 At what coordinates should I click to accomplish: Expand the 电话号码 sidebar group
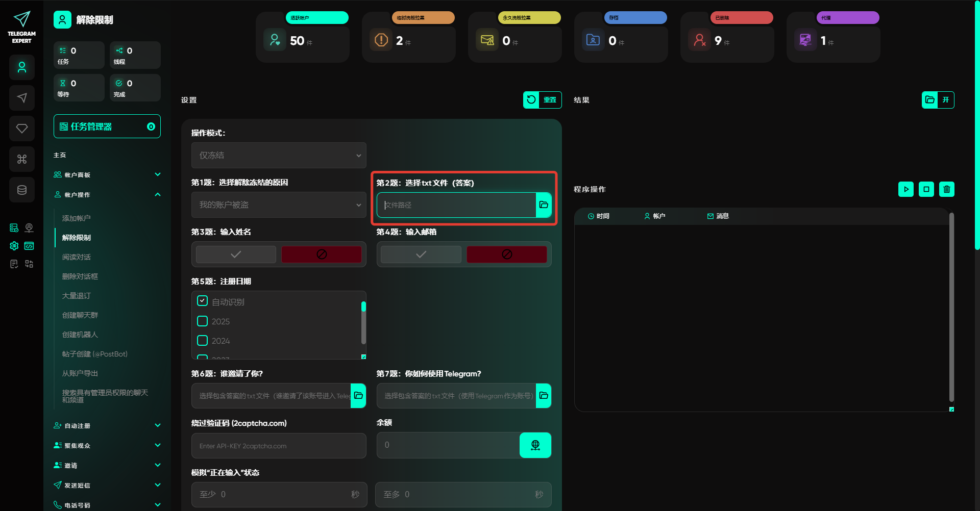107,505
